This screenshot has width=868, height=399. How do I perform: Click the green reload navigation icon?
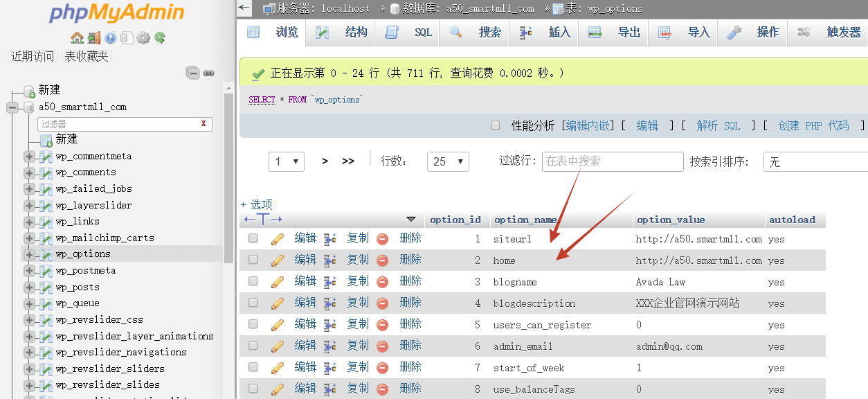pyautogui.click(x=160, y=38)
